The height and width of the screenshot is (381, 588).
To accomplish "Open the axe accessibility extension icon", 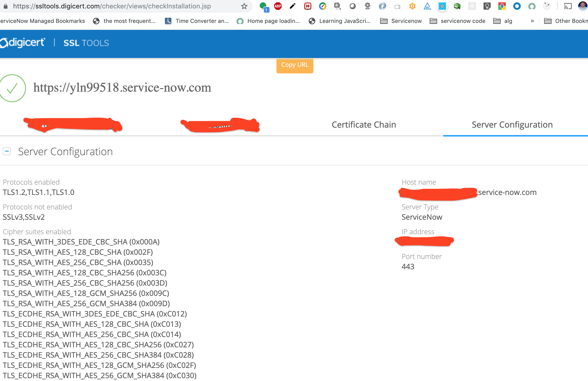I will (x=427, y=6).
